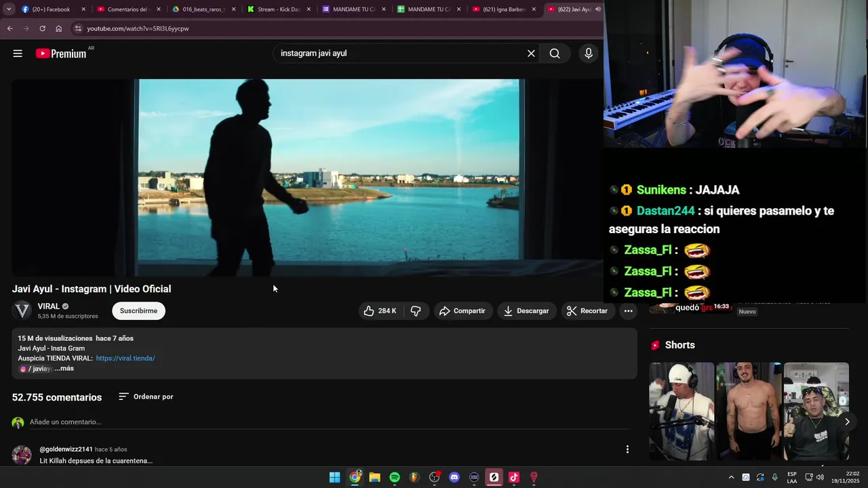Reload the page with refresh icon

click(42, 28)
